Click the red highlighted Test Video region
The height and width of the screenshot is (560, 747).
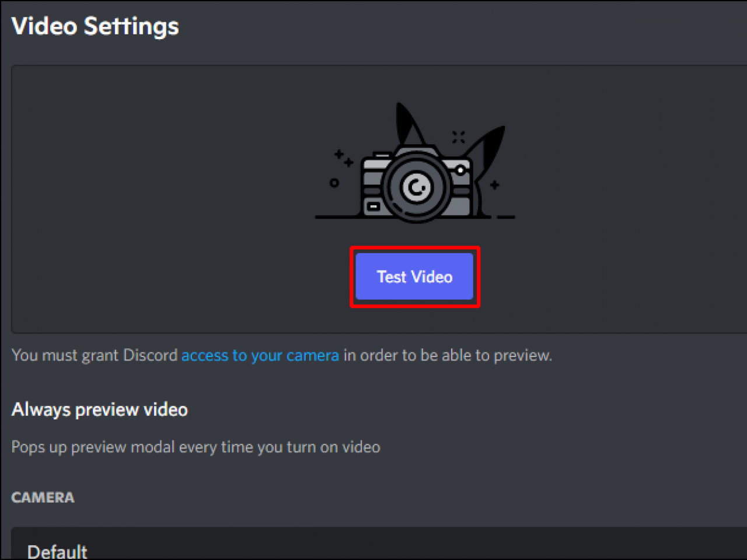(x=414, y=276)
